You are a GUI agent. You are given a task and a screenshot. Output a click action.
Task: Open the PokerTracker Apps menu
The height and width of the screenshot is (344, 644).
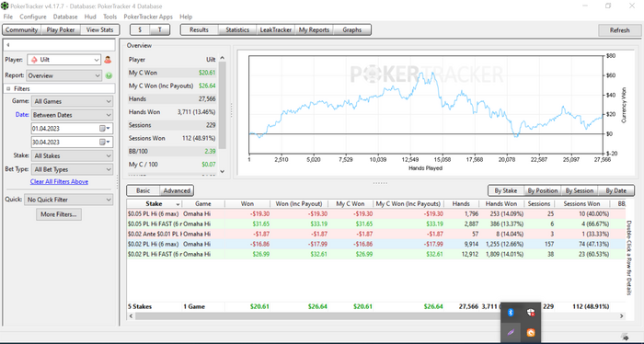tap(148, 17)
